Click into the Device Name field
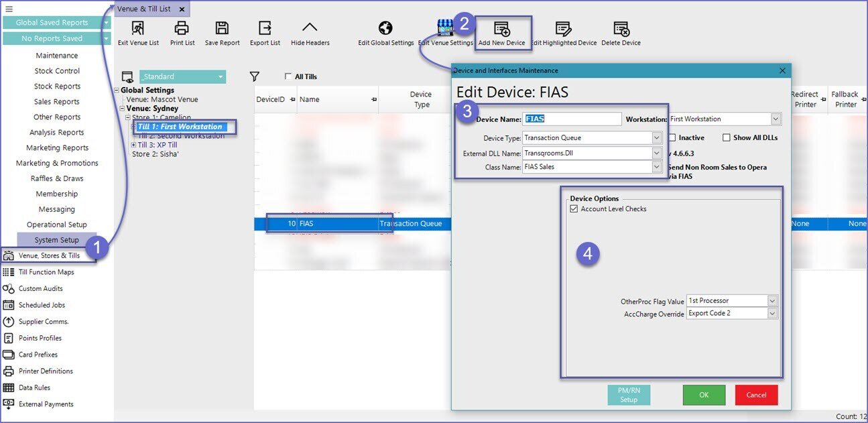Screen dimensions: 868x423 [572, 119]
